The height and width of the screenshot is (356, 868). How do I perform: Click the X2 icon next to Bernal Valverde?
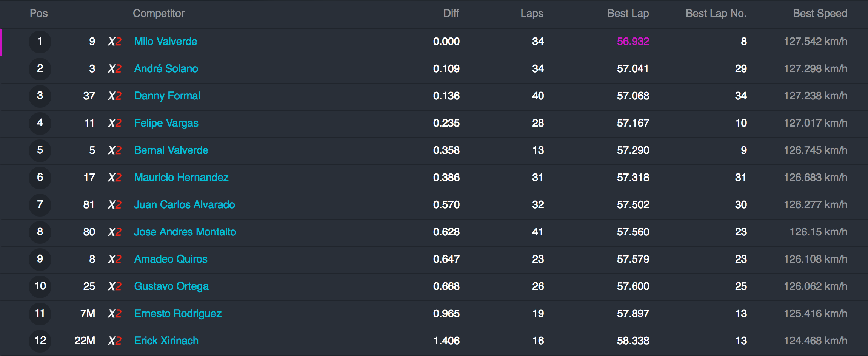(115, 150)
